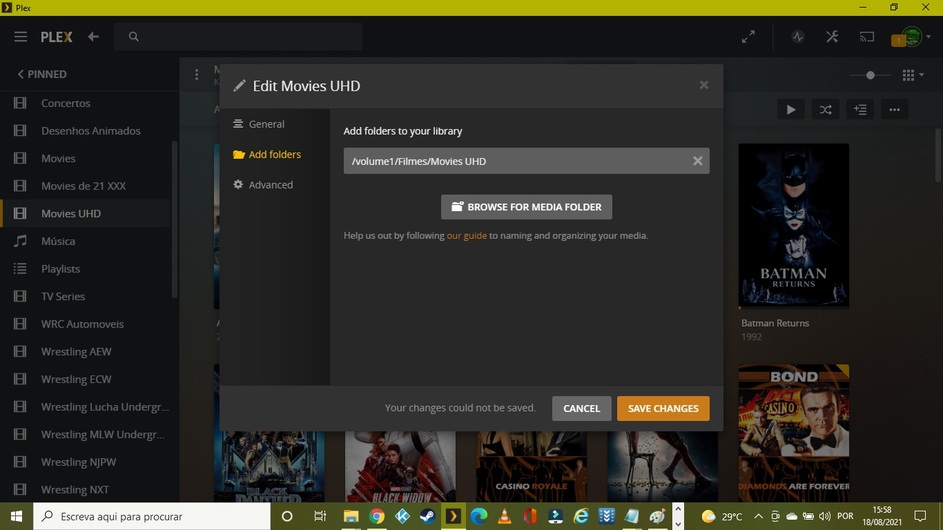Image resolution: width=943 pixels, height=530 pixels.
Task: Open the Activity pulse icon
Action: tap(798, 37)
